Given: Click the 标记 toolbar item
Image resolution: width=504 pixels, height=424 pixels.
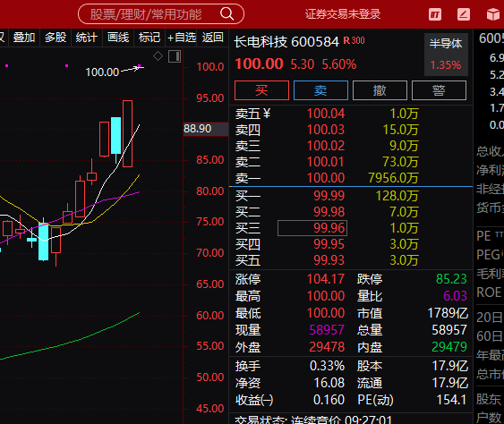Looking at the screenshot, I should [149, 38].
